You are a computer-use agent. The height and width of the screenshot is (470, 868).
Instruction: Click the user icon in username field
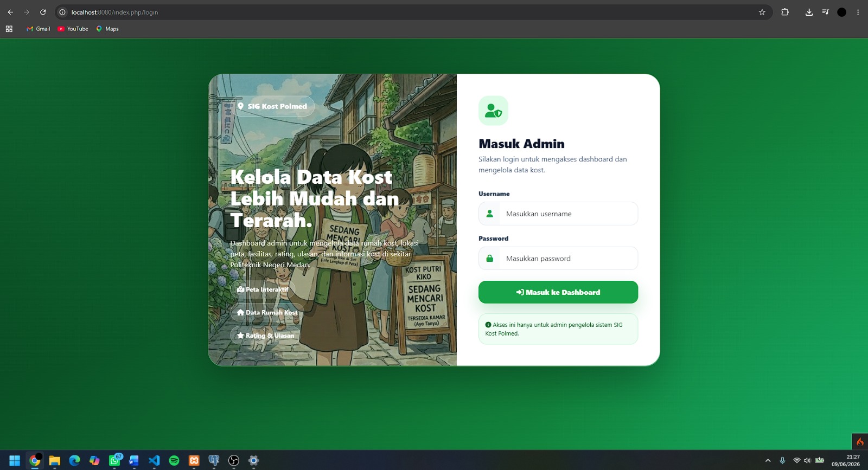pyautogui.click(x=489, y=214)
